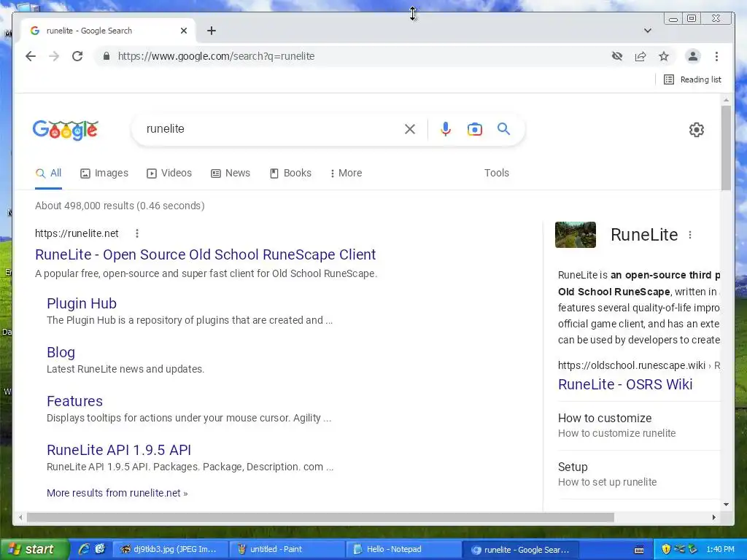Switch to the News tab
This screenshot has height=560, width=747.
[231, 174]
